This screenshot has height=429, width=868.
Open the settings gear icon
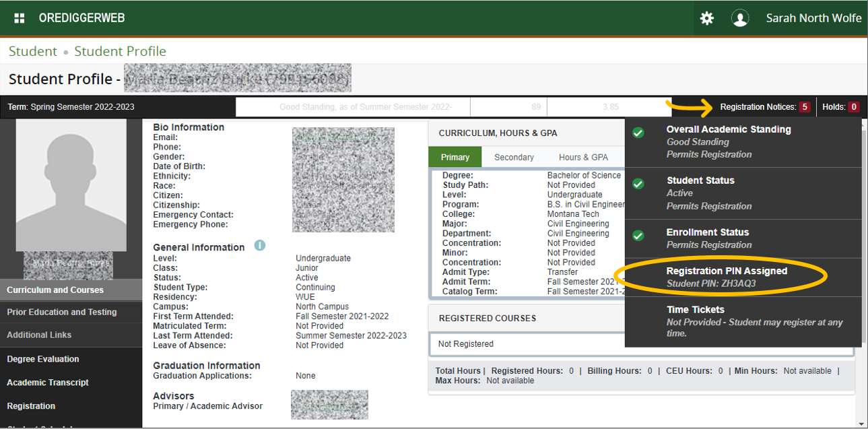click(706, 18)
